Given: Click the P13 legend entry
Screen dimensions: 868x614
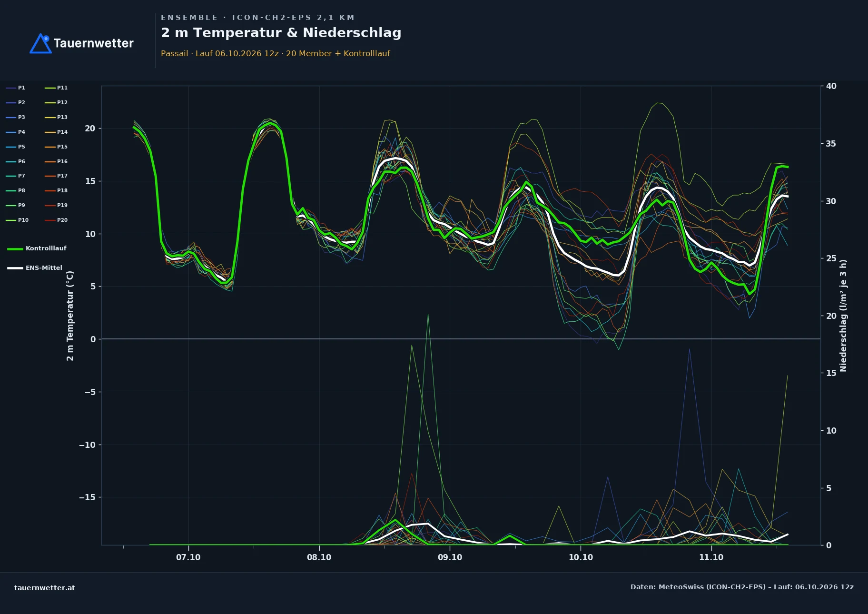Looking at the screenshot, I should click(56, 117).
